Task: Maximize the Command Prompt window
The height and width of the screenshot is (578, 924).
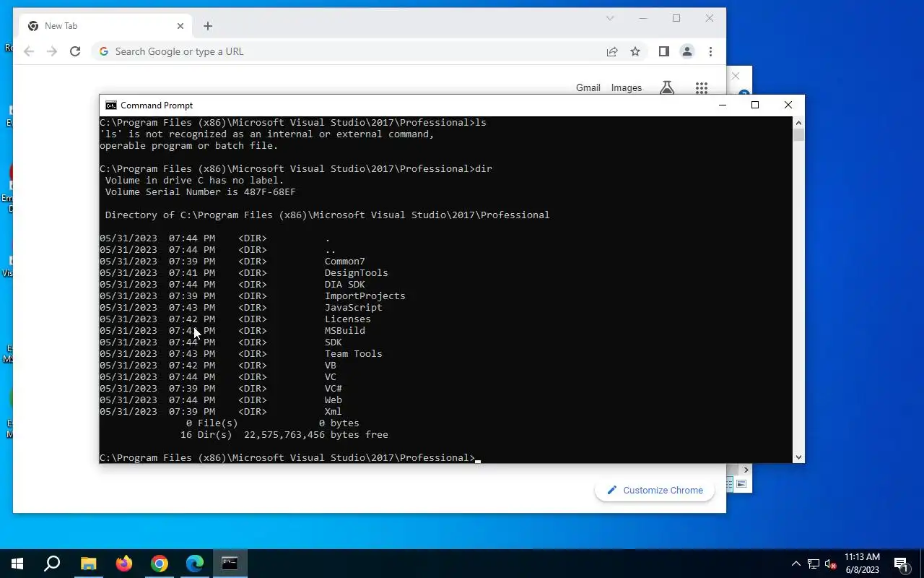Action: (x=755, y=105)
